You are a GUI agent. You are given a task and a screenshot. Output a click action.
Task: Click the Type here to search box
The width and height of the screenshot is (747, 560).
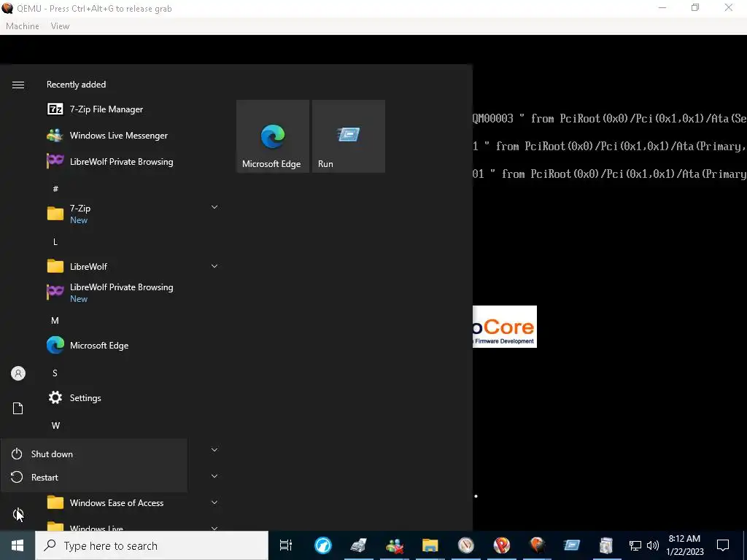coord(152,545)
